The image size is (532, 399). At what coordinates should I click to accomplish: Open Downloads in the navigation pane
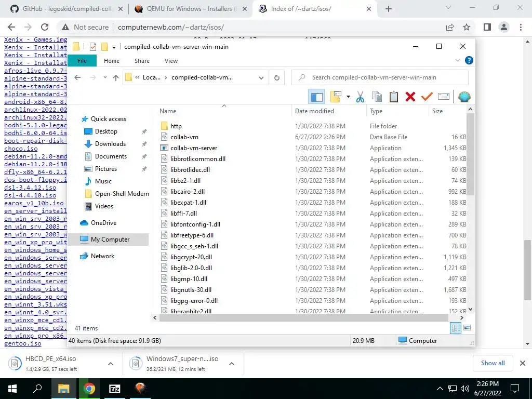(x=110, y=144)
